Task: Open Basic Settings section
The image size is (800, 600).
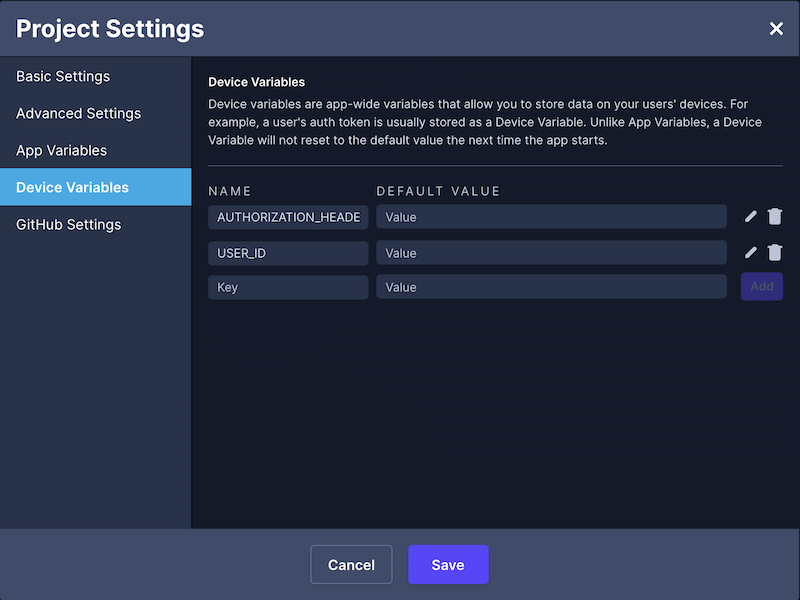Action: pyautogui.click(x=96, y=76)
